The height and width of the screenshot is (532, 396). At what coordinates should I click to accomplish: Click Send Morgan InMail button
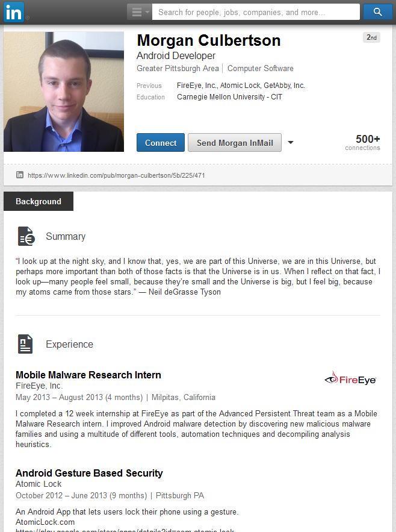(235, 143)
